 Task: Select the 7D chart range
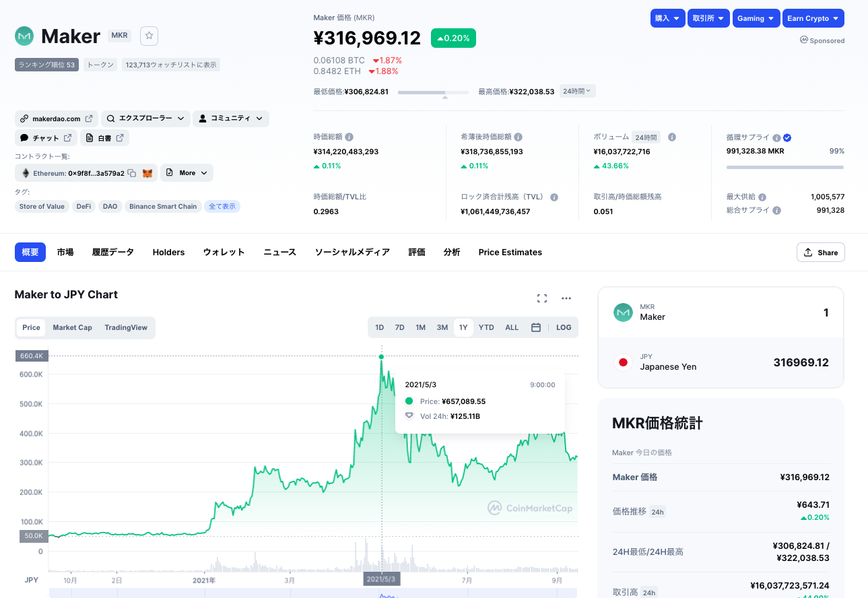(399, 327)
